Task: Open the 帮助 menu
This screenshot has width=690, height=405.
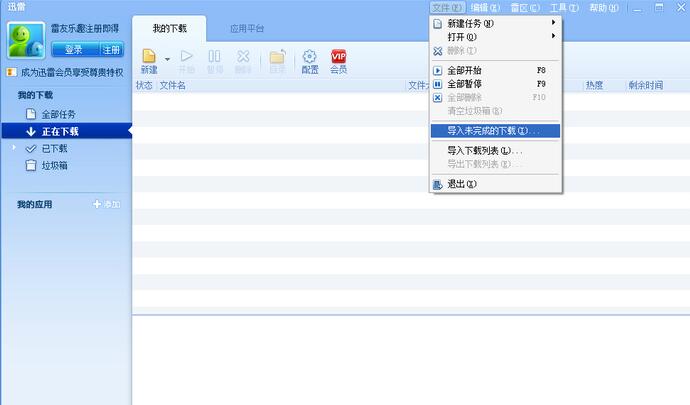Action: click(604, 8)
